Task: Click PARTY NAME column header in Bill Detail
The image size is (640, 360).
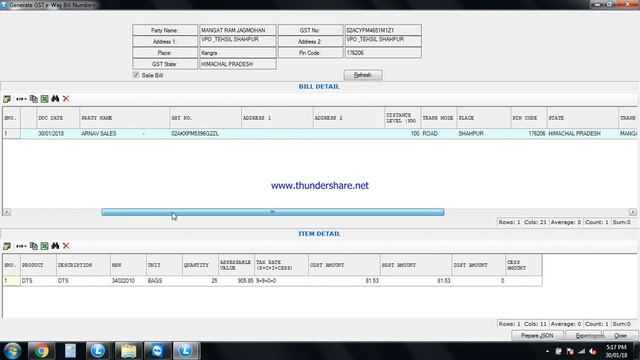Action: coord(124,118)
